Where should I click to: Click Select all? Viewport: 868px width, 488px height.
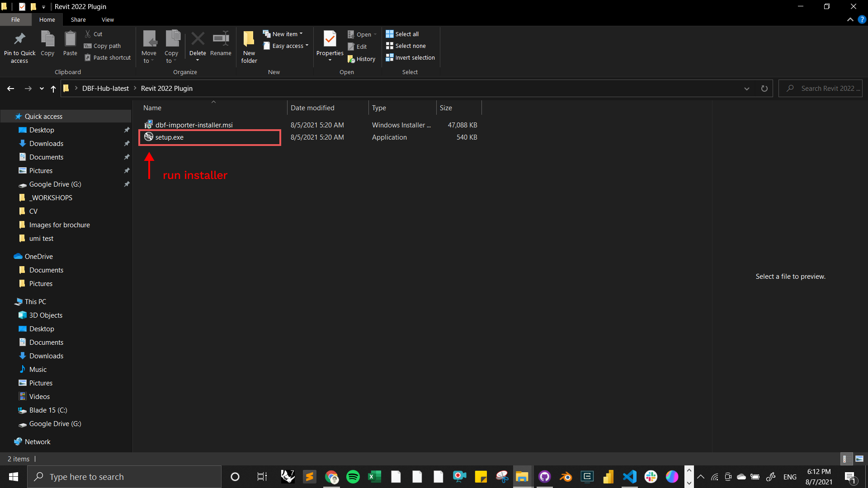[x=402, y=34]
